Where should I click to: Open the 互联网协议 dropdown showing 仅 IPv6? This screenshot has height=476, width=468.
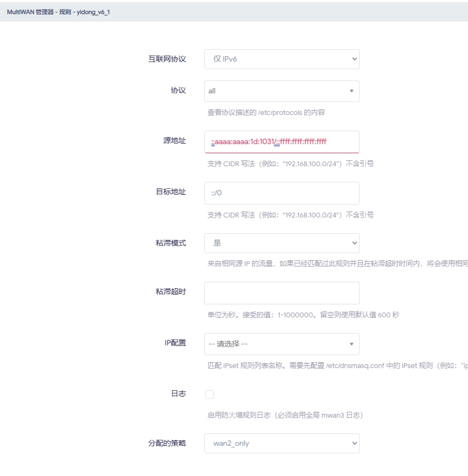pyautogui.click(x=281, y=59)
